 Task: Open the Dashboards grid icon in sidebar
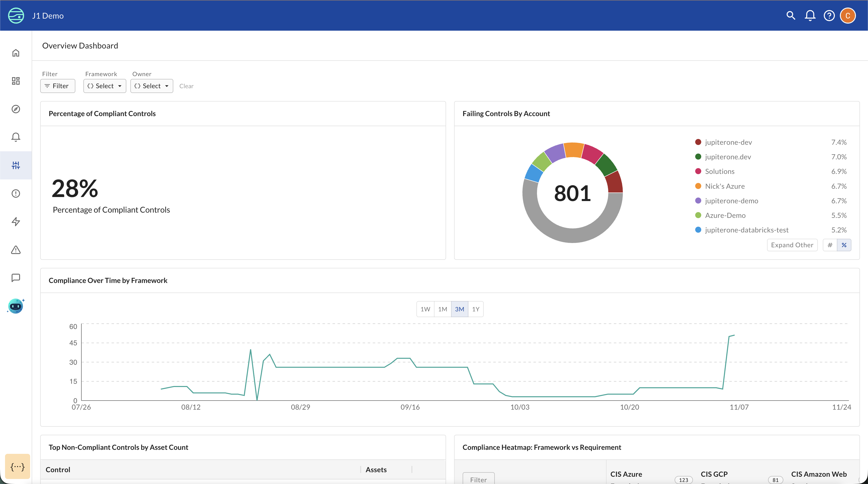click(x=16, y=81)
